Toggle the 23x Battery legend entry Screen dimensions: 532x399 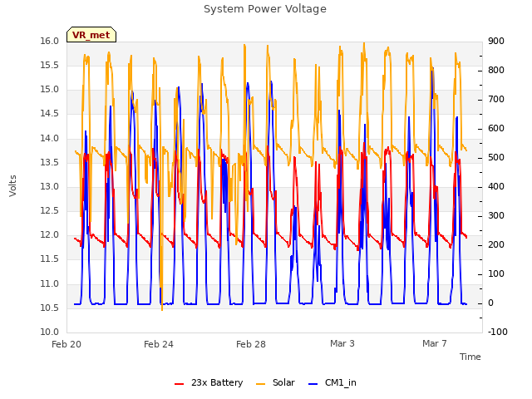coord(209,382)
